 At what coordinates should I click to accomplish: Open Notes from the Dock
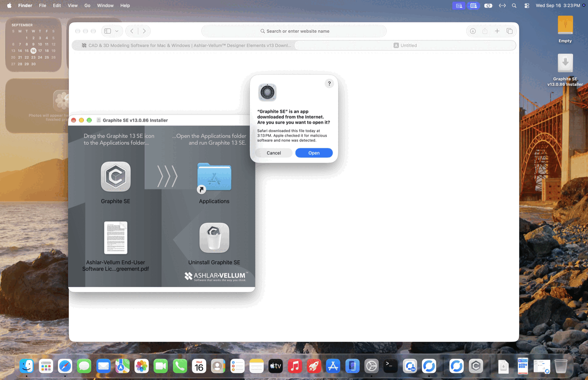(256, 366)
